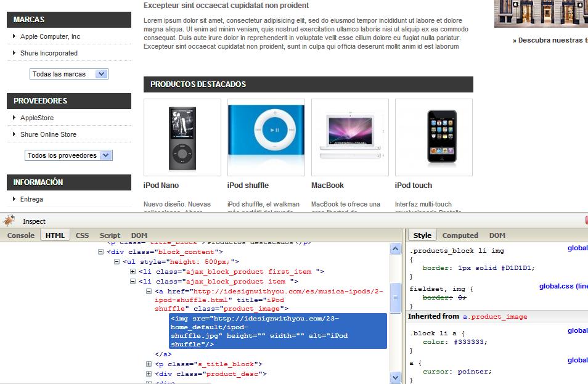Click the .block li a selector

click(x=435, y=333)
